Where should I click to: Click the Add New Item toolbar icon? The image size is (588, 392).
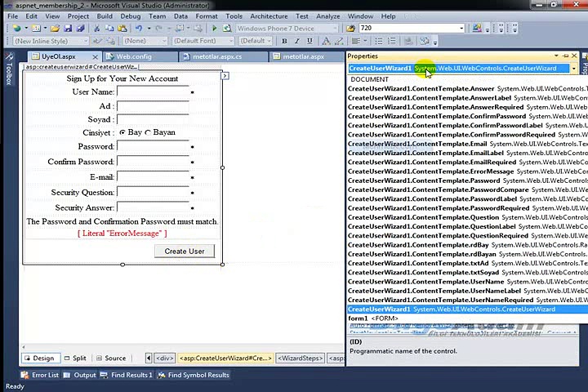tap(36, 28)
